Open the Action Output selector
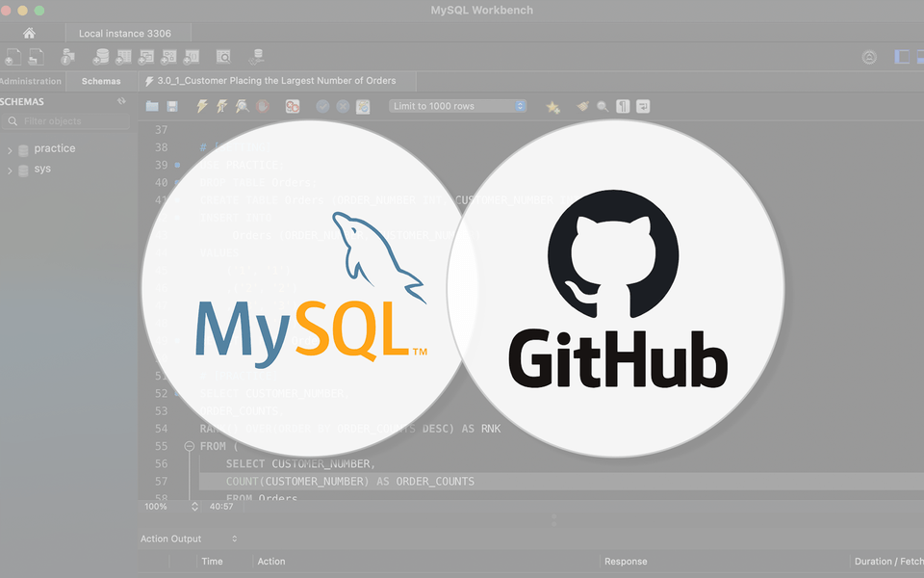This screenshot has height=578, width=924. [x=189, y=539]
